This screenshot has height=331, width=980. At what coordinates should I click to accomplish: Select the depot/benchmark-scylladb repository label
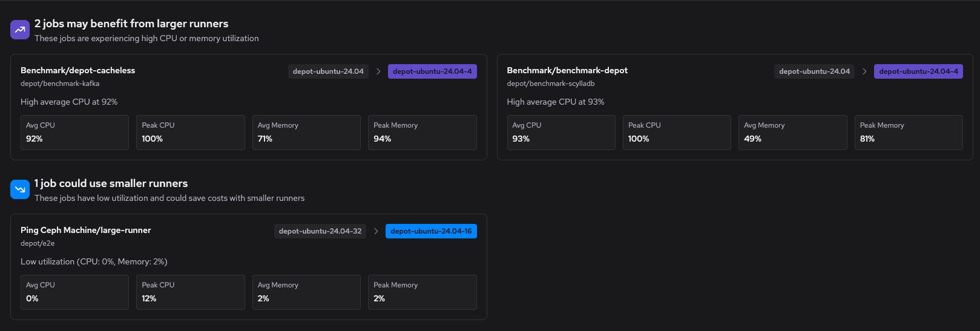550,84
